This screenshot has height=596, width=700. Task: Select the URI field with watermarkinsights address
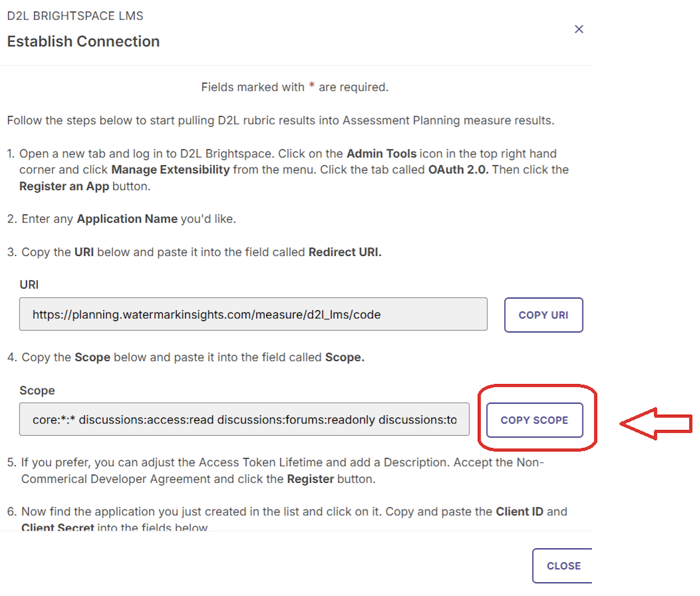pyautogui.click(x=253, y=314)
